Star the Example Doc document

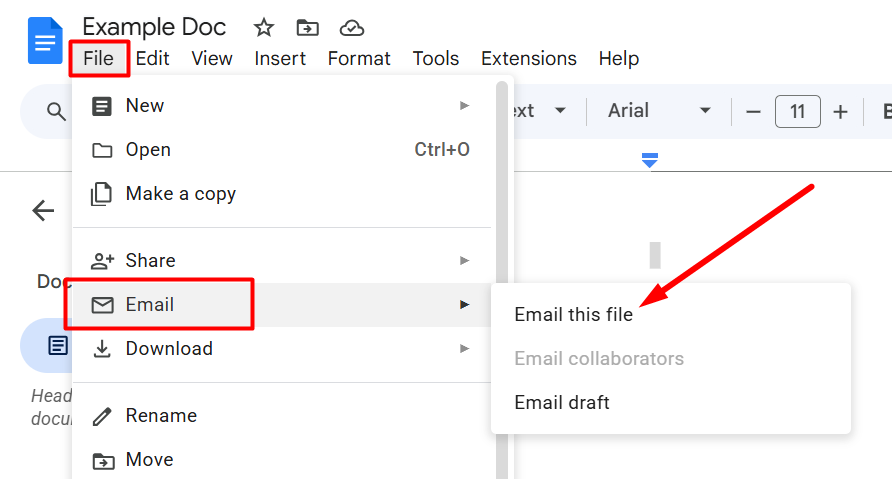click(264, 27)
